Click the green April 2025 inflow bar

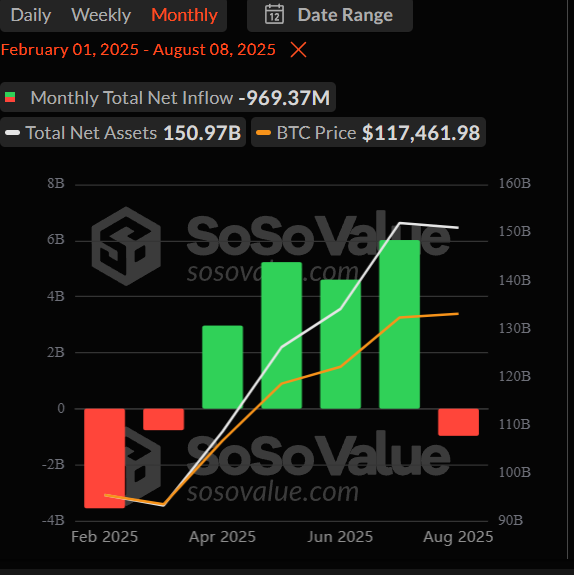[x=223, y=367]
